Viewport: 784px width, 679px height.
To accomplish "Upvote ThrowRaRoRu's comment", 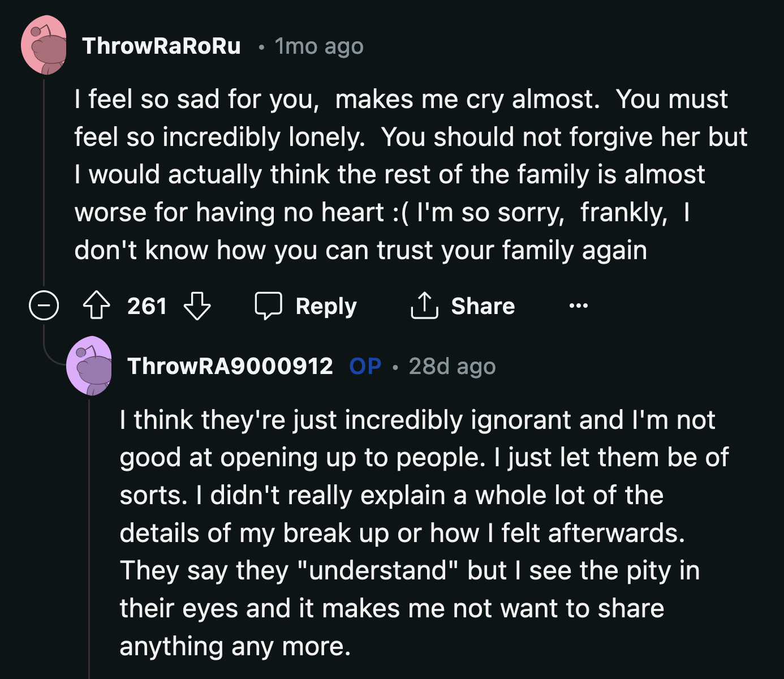I will click(x=97, y=306).
